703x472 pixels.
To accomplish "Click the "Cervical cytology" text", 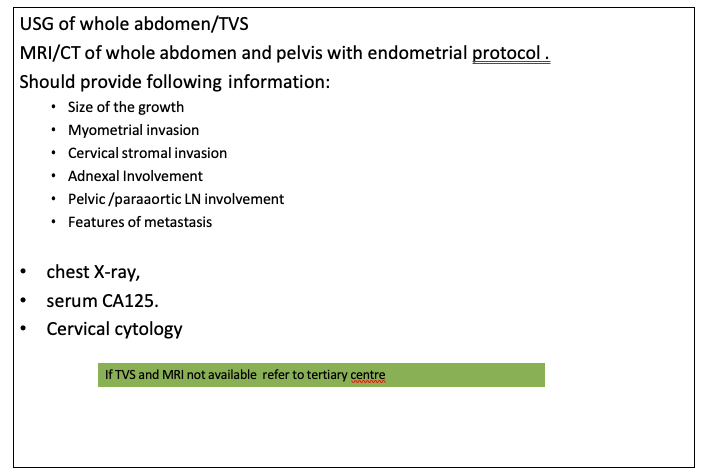I will pos(114,329).
